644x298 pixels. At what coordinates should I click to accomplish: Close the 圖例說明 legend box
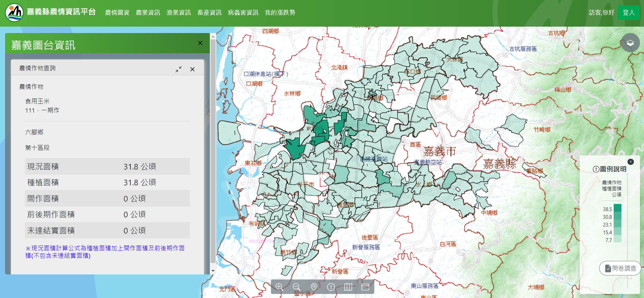pyautogui.click(x=631, y=162)
